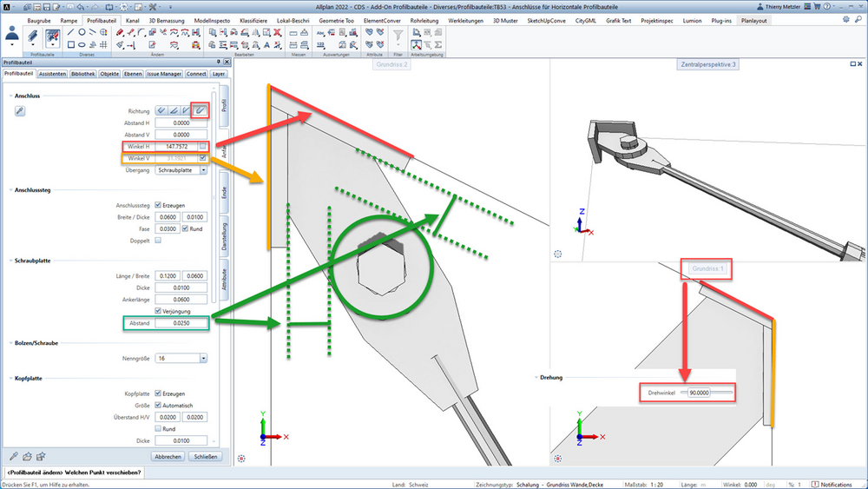Click the sigma icon in Arbeitsumgebung group
868x489 pixels.
[437, 45]
